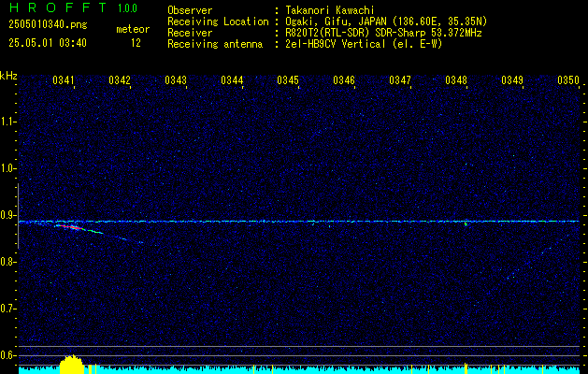Click the meteor label
Viewport: 588px width, 374px height.
(x=133, y=29)
